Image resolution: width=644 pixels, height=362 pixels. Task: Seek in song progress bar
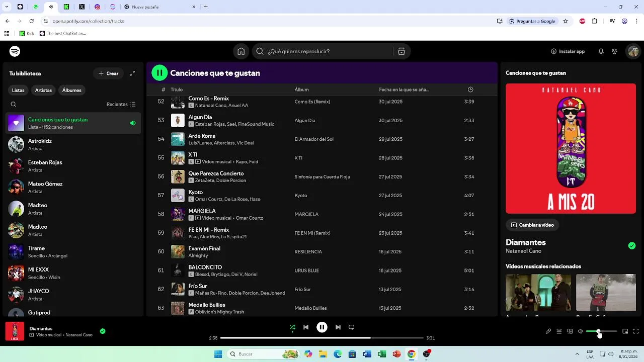(x=322, y=338)
